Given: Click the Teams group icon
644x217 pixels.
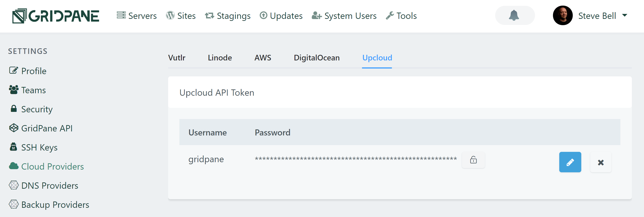Looking at the screenshot, I should 14,90.
